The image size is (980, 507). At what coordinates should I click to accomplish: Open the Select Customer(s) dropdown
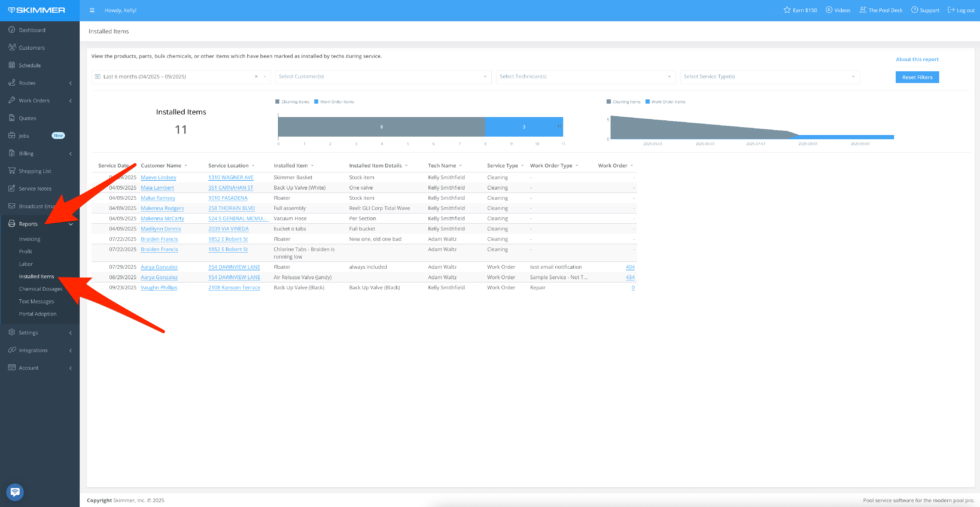click(x=383, y=76)
